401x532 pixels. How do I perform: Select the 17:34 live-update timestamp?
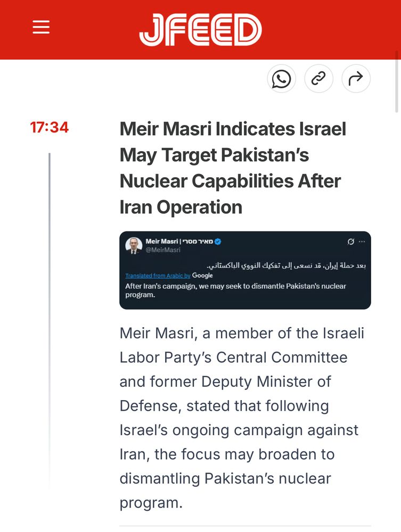coord(49,128)
